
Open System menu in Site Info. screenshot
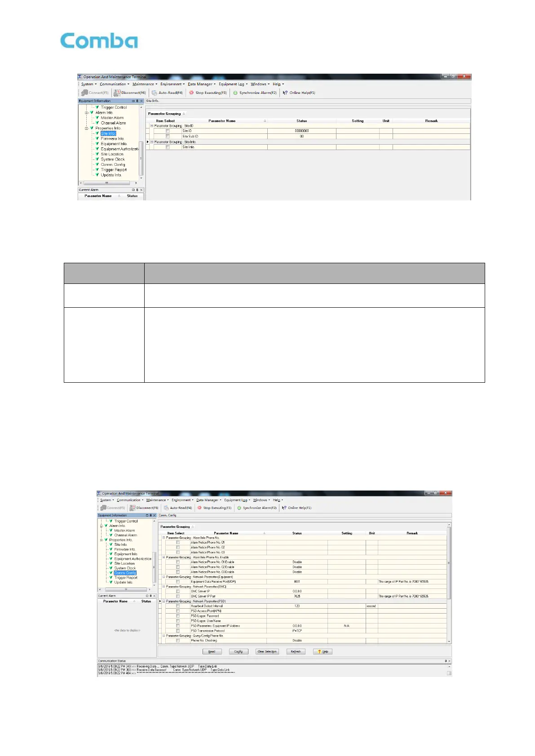tap(88, 84)
